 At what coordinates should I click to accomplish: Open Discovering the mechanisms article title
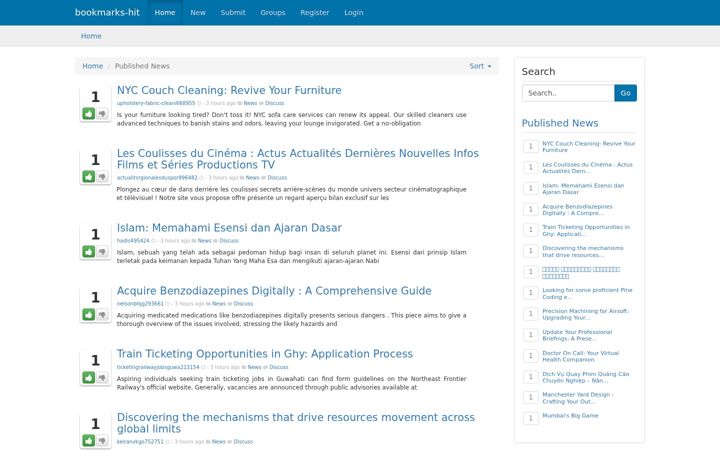click(296, 423)
